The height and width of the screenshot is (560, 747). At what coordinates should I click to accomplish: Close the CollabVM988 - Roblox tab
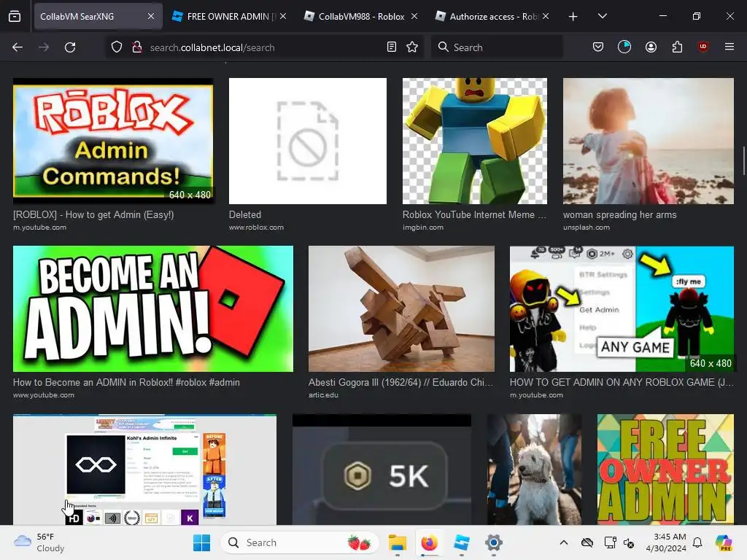click(x=414, y=17)
